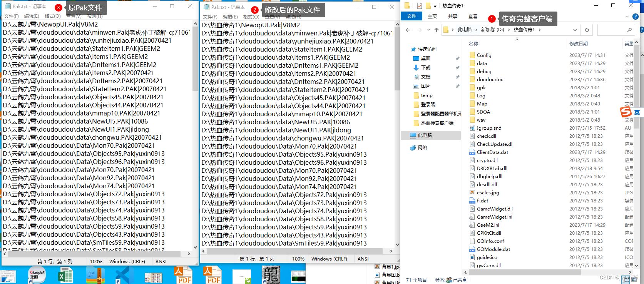
Task: Click the GameWidget.ini file icon
Action: (x=472, y=217)
